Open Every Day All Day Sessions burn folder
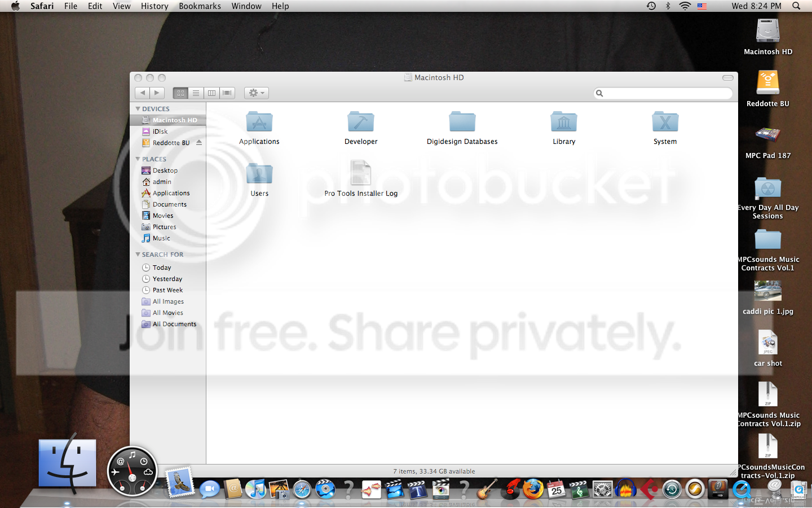Viewport: 812px width, 508px height. [768, 187]
